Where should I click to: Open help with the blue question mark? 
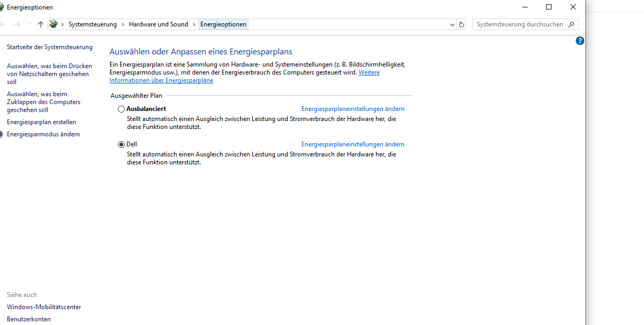click(580, 41)
